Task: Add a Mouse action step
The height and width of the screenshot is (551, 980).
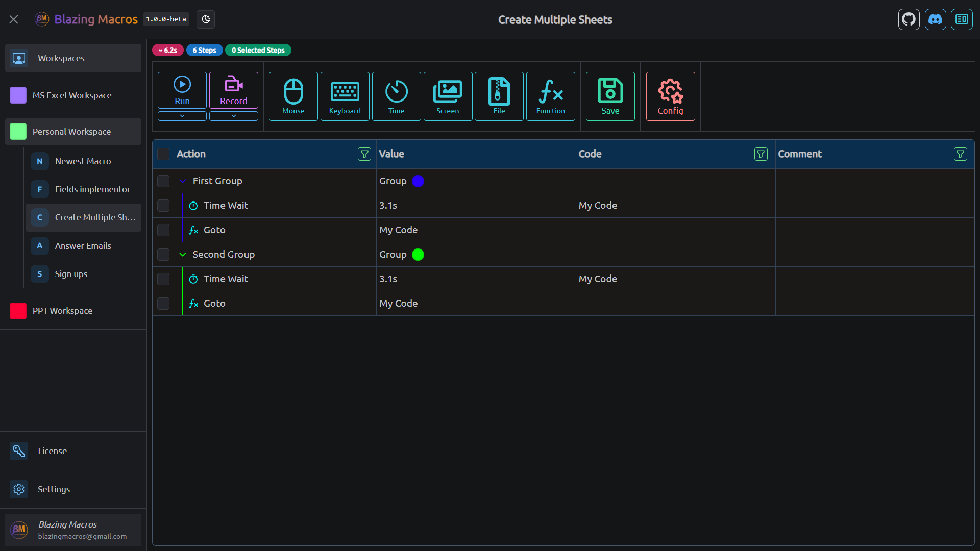Action: coord(293,96)
